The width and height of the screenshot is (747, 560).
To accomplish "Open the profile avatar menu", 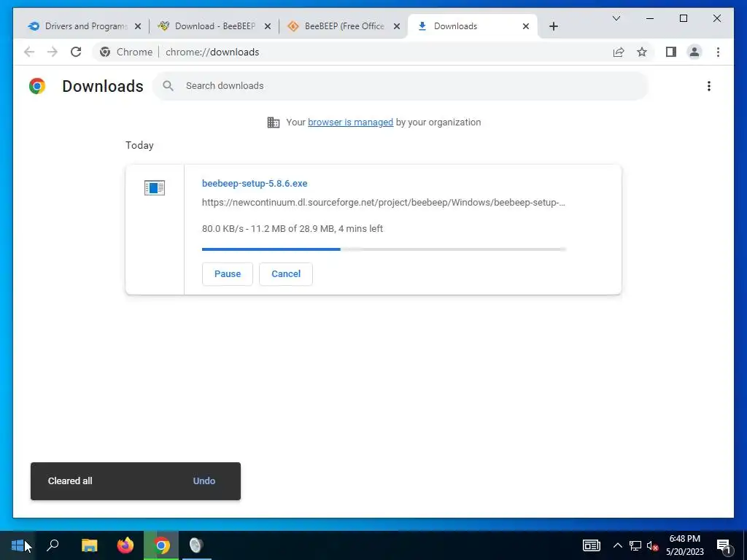I will [x=694, y=52].
